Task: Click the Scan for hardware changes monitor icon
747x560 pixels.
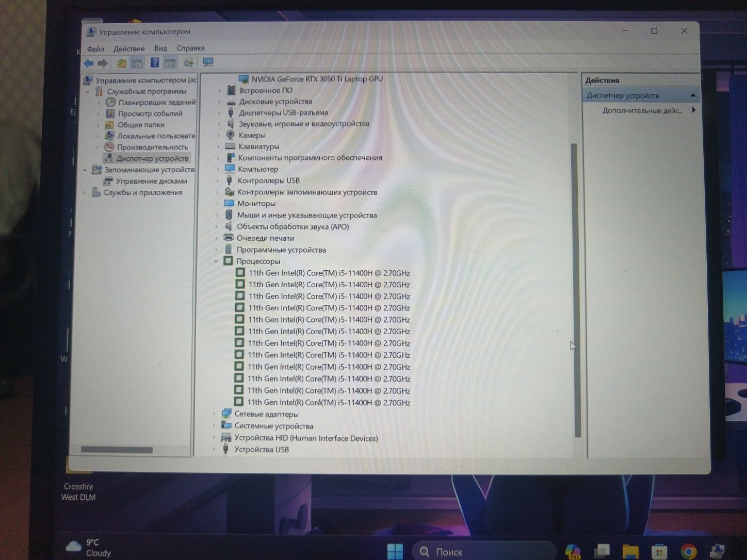Action: tap(208, 63)
